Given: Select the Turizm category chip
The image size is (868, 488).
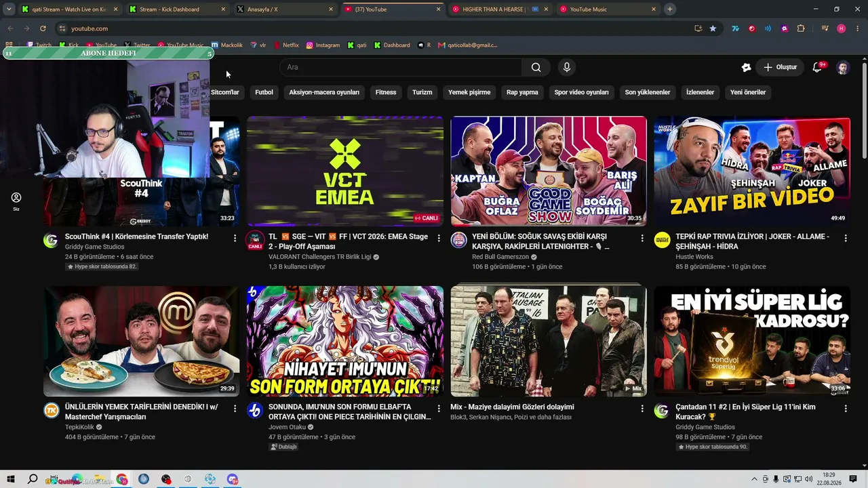Looking at the screenshot, I should pos(422,92).
